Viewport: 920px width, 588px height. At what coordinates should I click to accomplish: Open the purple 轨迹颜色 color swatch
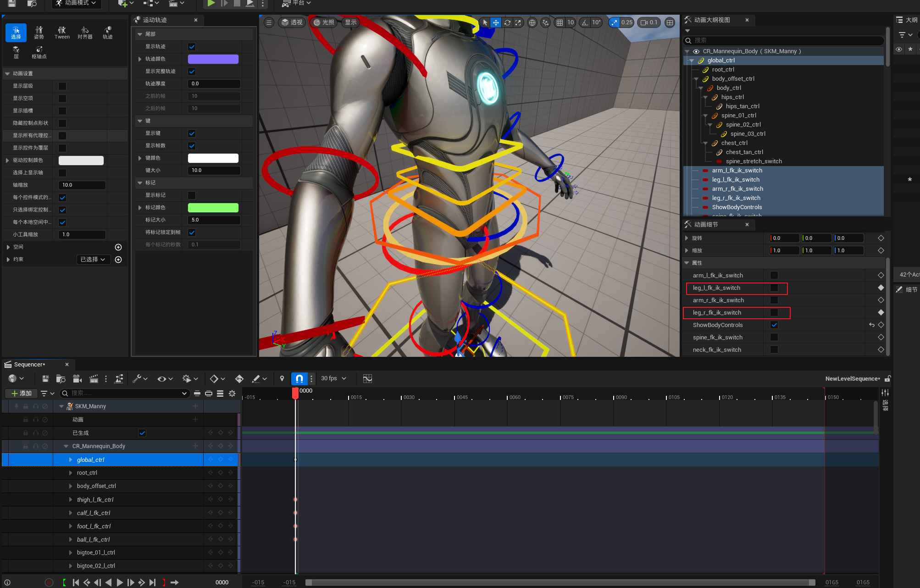pyautogui.click(x=213, y=59)
